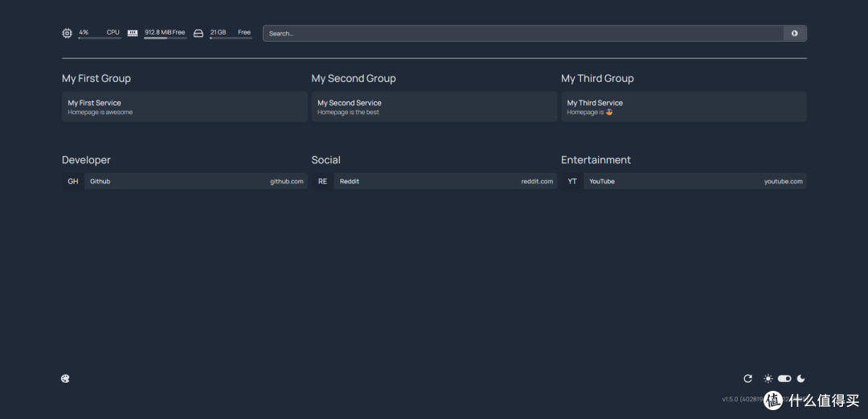Click the moon dark-mode icon
This screenshot has width=868, height=419.
(x=800, y=379)
